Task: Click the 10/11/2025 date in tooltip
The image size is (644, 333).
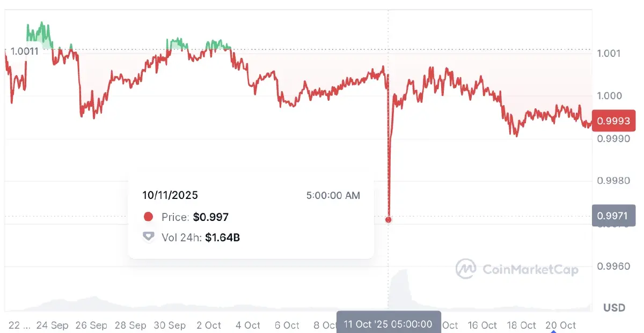Action: click(x=170, y=196)
